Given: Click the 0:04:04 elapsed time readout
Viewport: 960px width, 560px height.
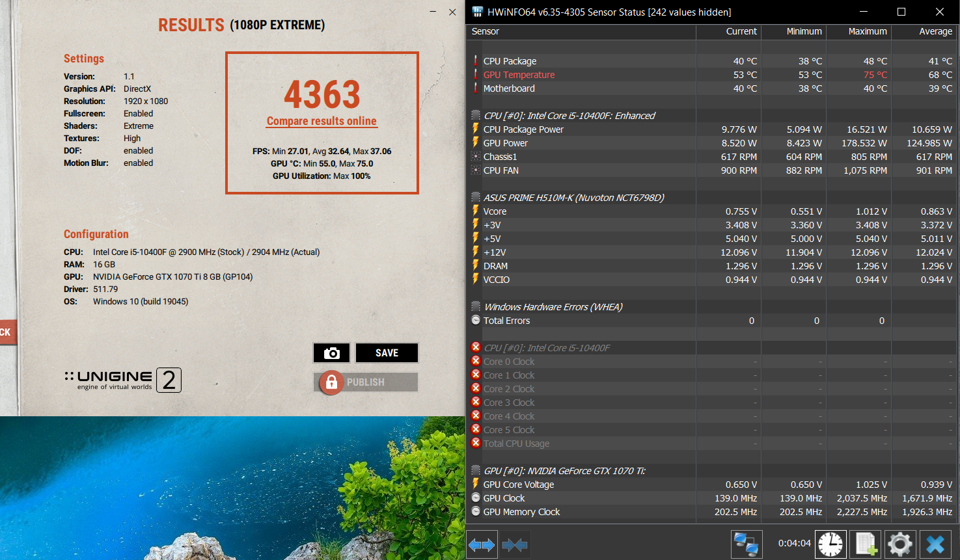Looking at the screenshot, I should (795, 543).
